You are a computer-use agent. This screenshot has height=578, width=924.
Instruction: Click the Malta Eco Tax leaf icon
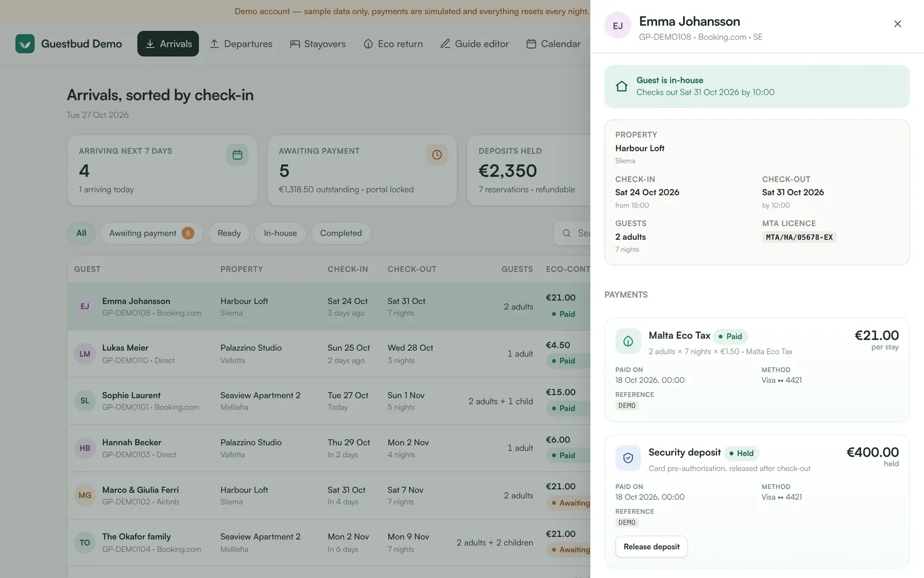coord(628,342)
